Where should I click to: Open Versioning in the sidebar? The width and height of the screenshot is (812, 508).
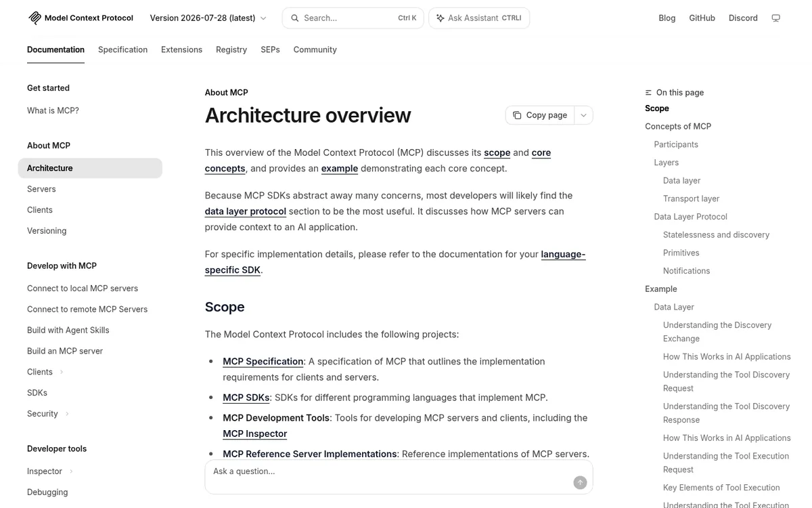(x=47, y=231)
